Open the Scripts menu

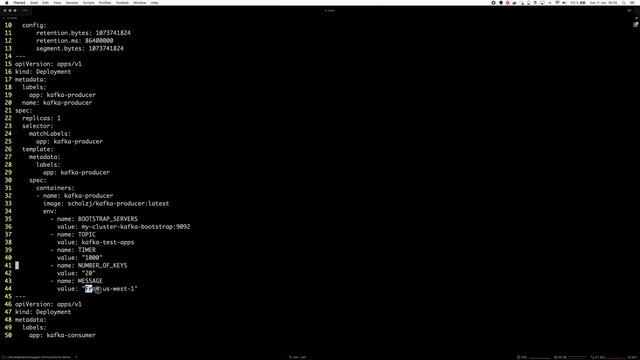(x=89, y=2)
